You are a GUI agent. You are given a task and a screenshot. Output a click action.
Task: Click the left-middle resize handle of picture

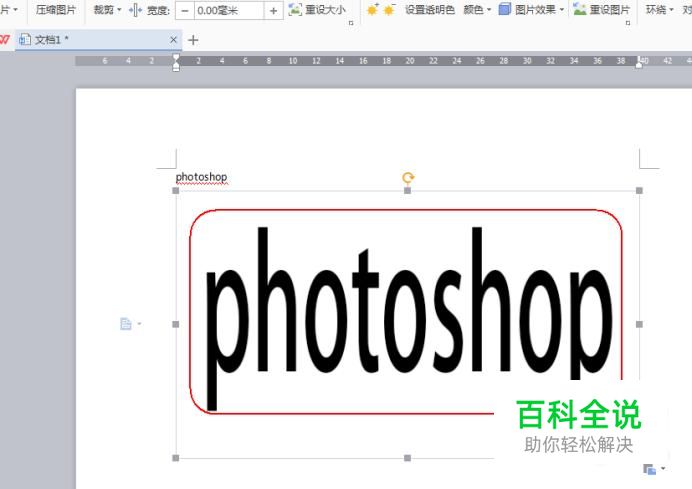coord(176,324)
